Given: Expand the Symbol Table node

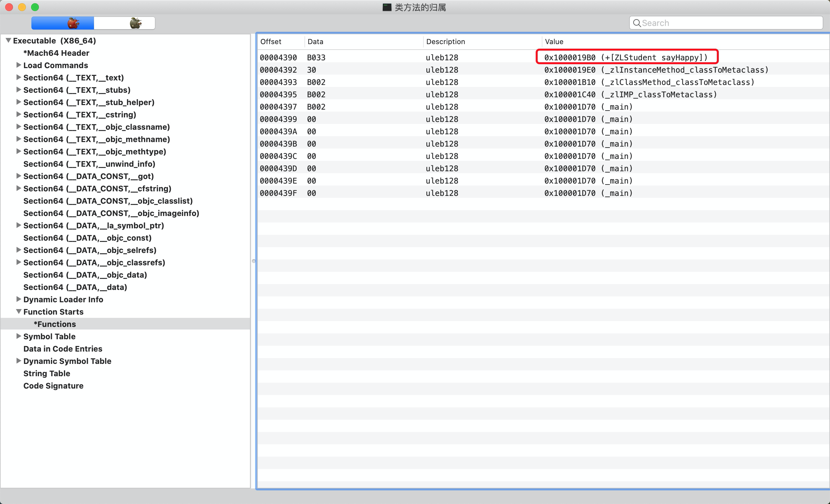Looking at the screenshot, I should point(18,336).
